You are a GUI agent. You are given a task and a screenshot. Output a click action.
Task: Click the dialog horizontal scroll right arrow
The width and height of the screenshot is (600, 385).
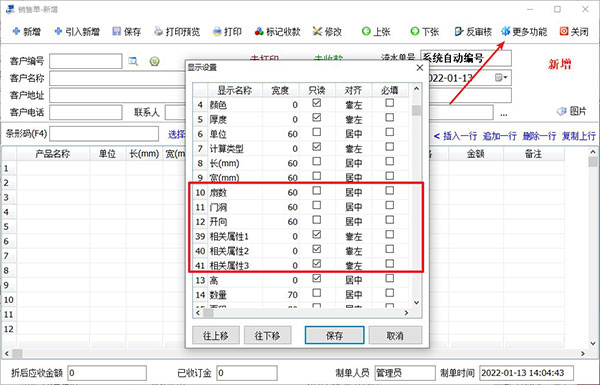(x=406, y=313)
